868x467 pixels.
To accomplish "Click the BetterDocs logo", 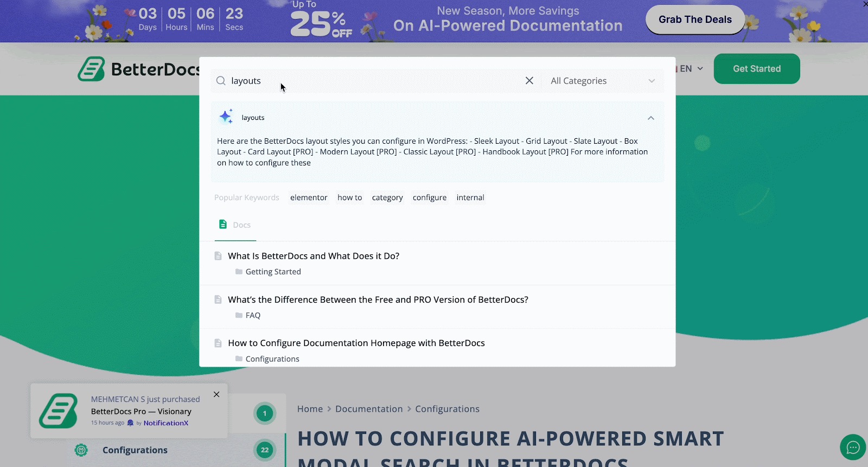I will coord(139,69).
